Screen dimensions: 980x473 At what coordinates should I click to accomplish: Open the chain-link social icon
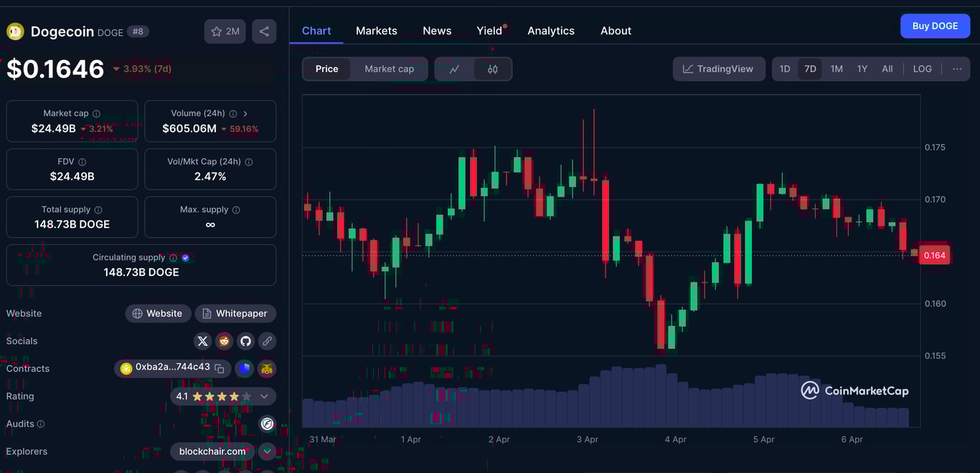coord(267,341)
